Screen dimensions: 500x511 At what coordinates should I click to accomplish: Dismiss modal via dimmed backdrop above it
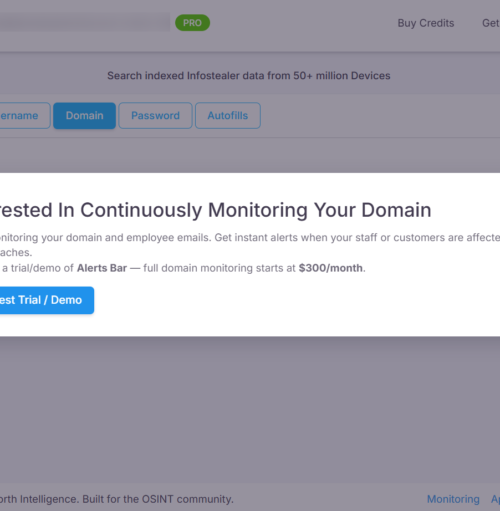[250, 155]
